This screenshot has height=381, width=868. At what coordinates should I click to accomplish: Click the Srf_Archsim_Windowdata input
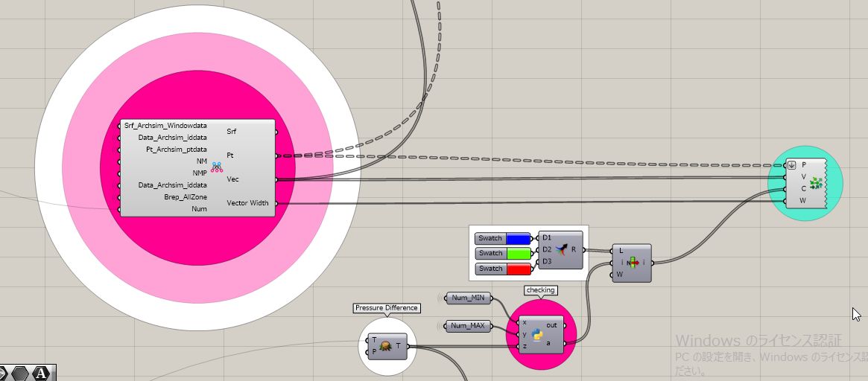(165, 126)
